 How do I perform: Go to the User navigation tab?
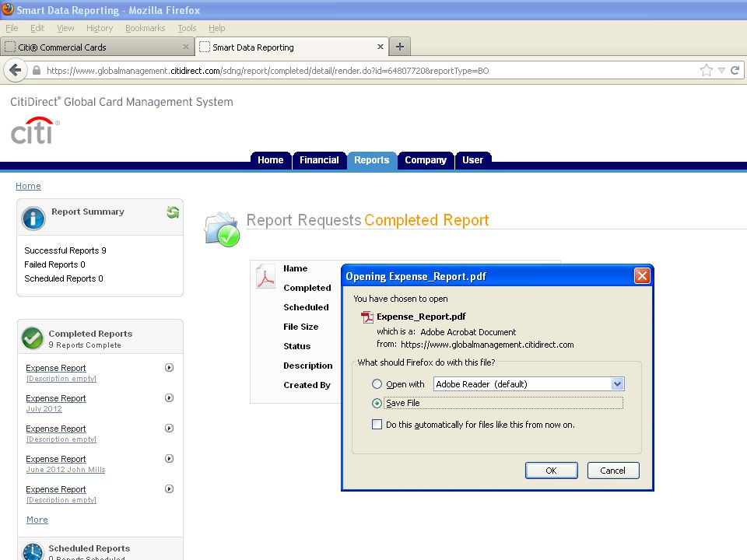coord(472,160)
